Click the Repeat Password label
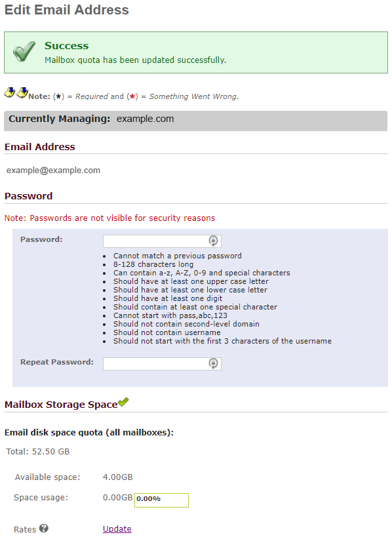Image resolution: width=392 pixels, height=539 pixels. click(57, 362)
